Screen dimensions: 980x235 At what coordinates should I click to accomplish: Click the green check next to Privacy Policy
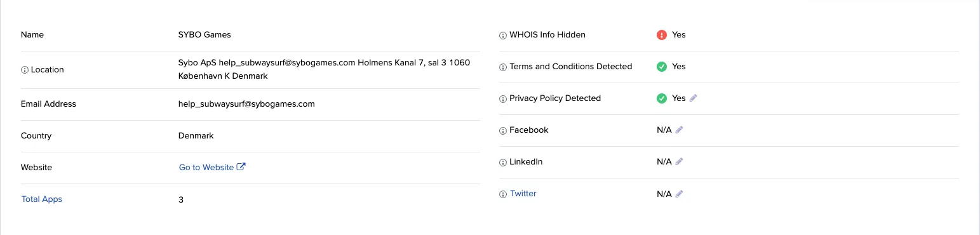(x=662, y=98)
